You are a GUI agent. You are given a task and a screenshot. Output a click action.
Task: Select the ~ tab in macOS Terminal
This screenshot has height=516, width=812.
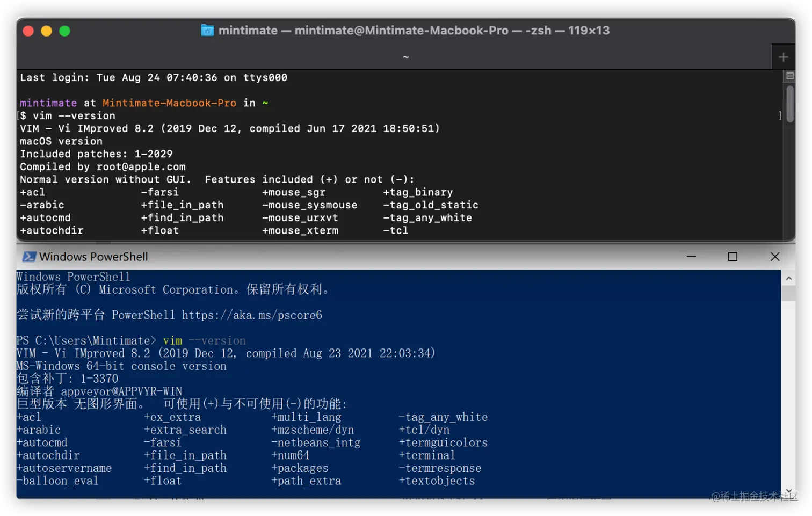tap(406, 57)
